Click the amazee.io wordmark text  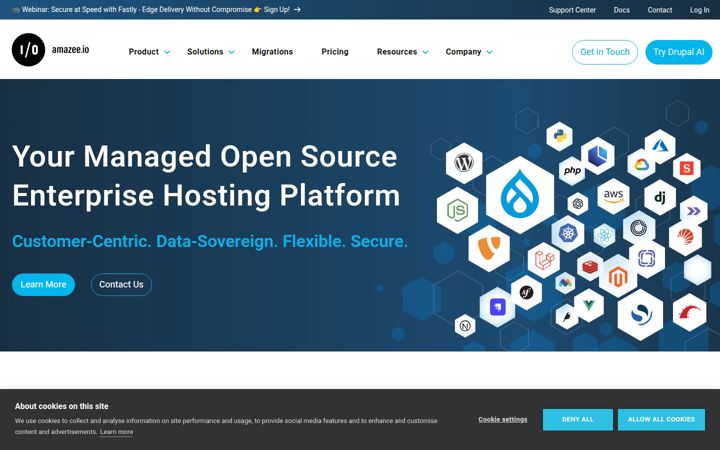click(x=70, y=50)
